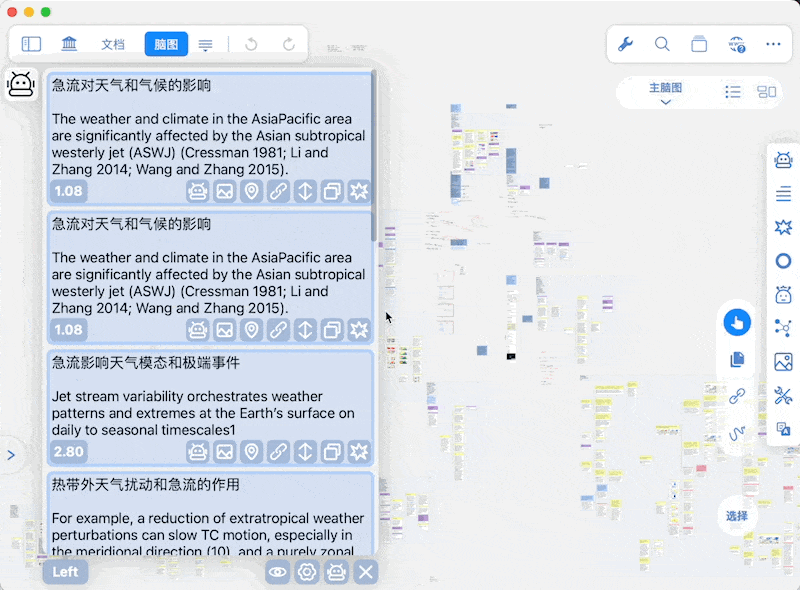Viewport: 800px width, 590px height.
Task: Open the more options ellipsis menu
Action: pyautogui.click(x=773, y=44)
